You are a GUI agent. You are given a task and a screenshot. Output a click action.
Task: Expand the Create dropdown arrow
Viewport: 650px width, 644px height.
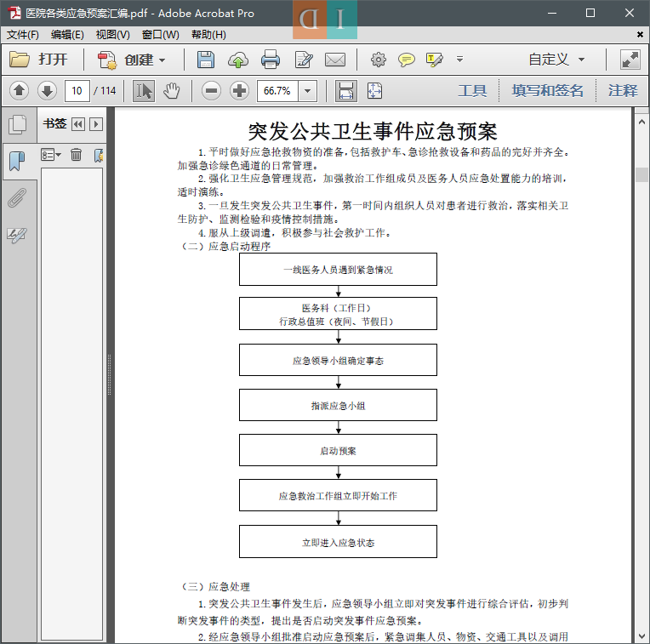[162, 60]
